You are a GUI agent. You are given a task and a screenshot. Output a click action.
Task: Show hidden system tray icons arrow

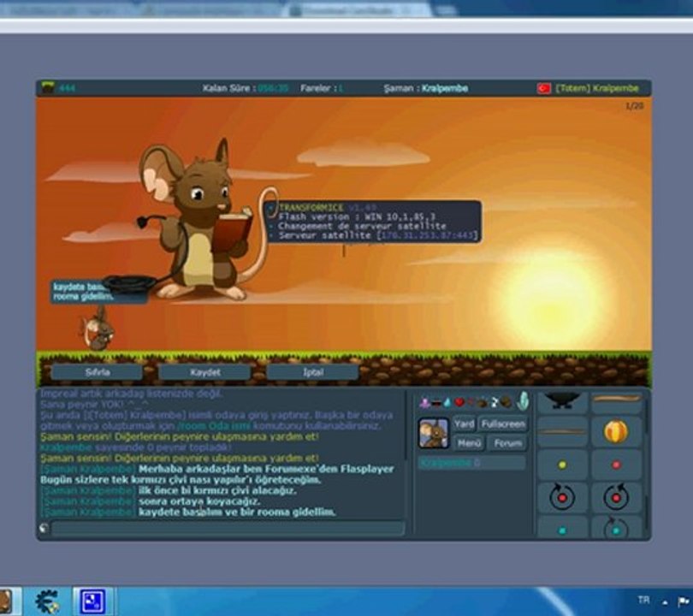665,601
